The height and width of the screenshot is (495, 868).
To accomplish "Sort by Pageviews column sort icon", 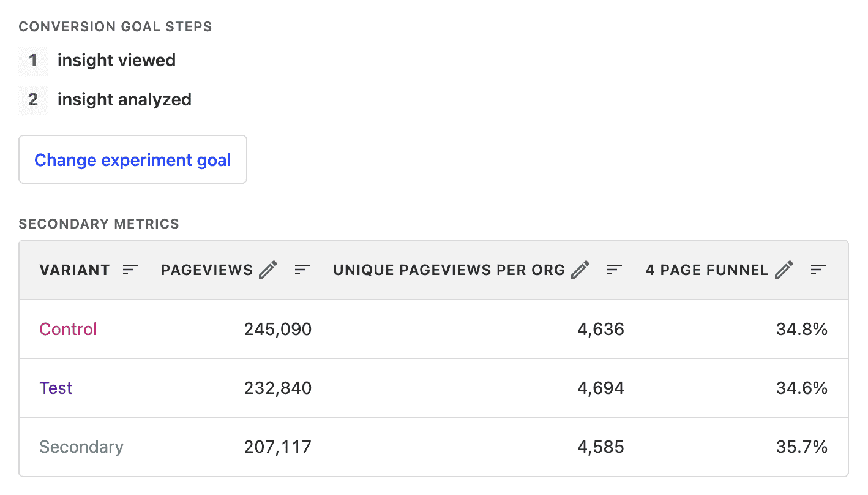I will (302, 270).
